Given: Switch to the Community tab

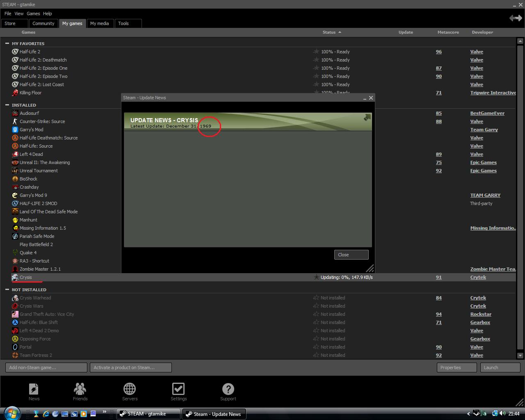Looking at the screenshot, I should [x=43, y=23].
